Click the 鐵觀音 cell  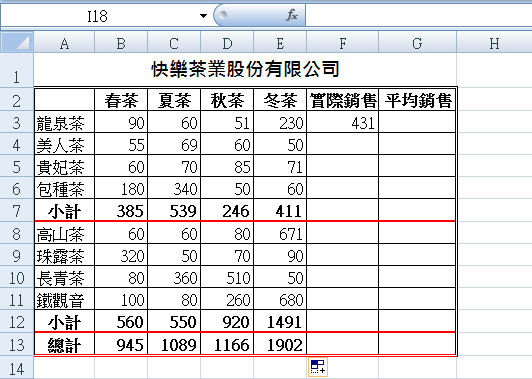click(x=64, y=299)
